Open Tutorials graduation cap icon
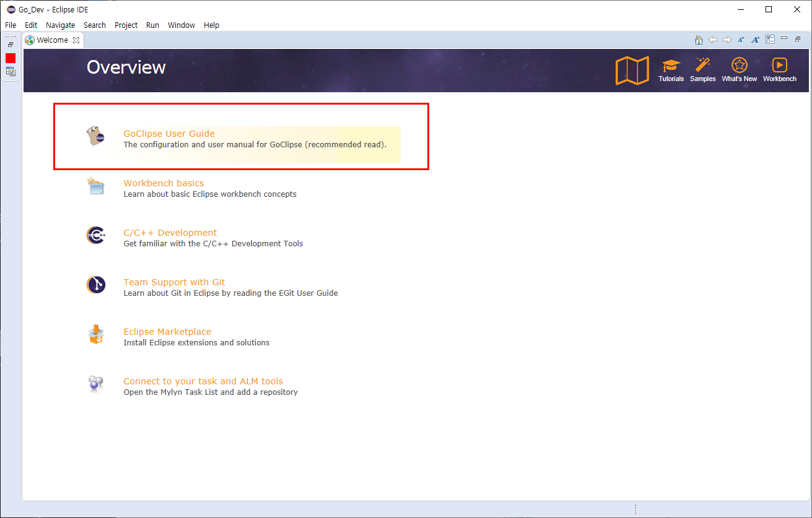Viewport: 812px width, 518px height. pyautogui.click(x=671, y=65)
